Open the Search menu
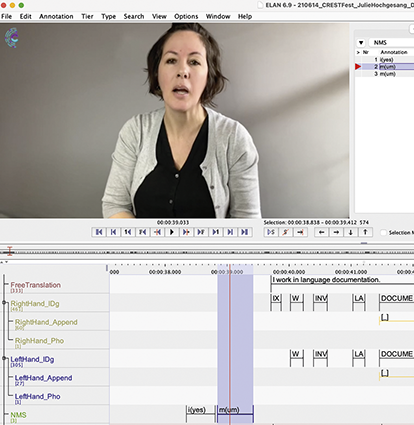Image resolution: width=414 pixels, height=425 pixels. pyautogui.click(x=134, y=16)
